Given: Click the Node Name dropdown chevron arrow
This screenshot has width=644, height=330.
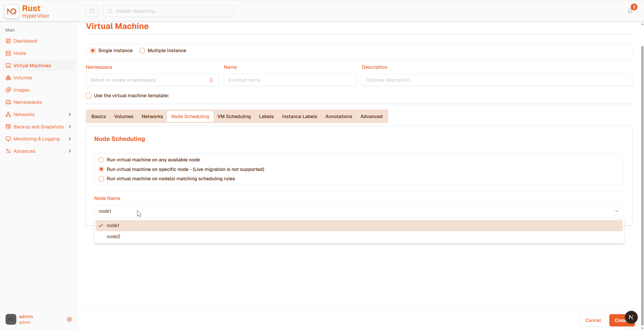Looking at the screenshot, I should click(617, 211).
